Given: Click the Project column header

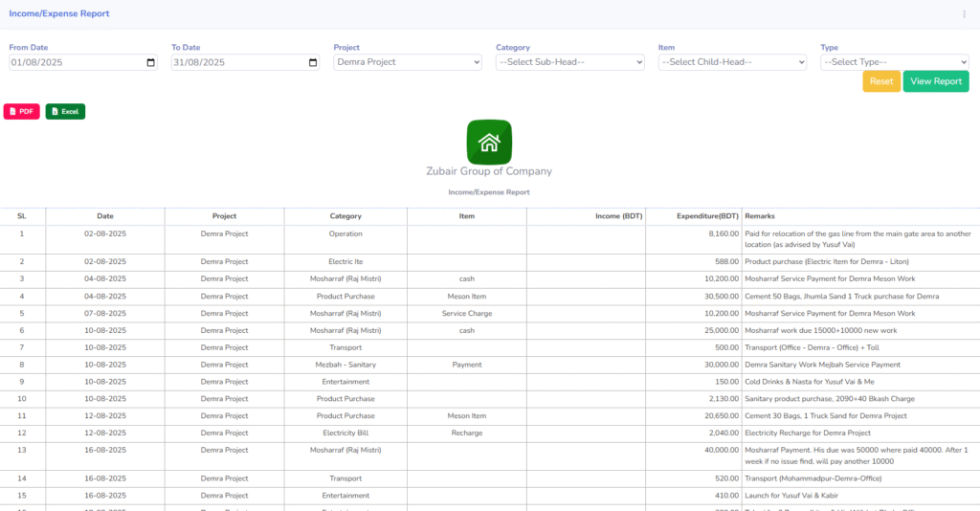Looking at the screenshot, I should tap(224, 216).
